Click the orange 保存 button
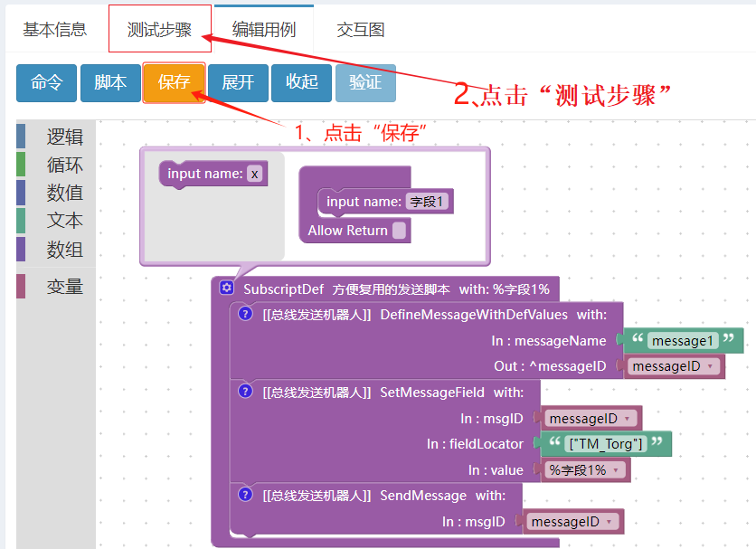756x549 pixels. pos(174,83)
